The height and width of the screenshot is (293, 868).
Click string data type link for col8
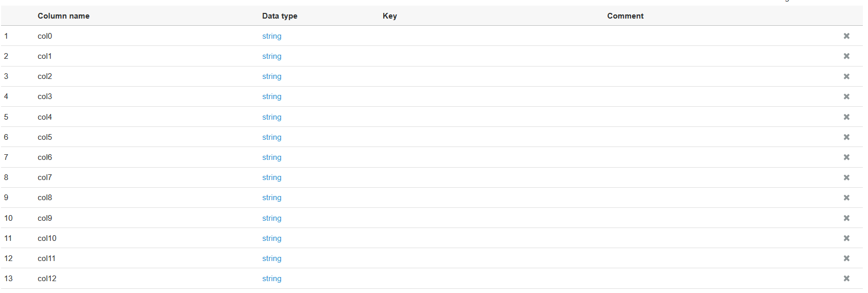pos(271,198)
